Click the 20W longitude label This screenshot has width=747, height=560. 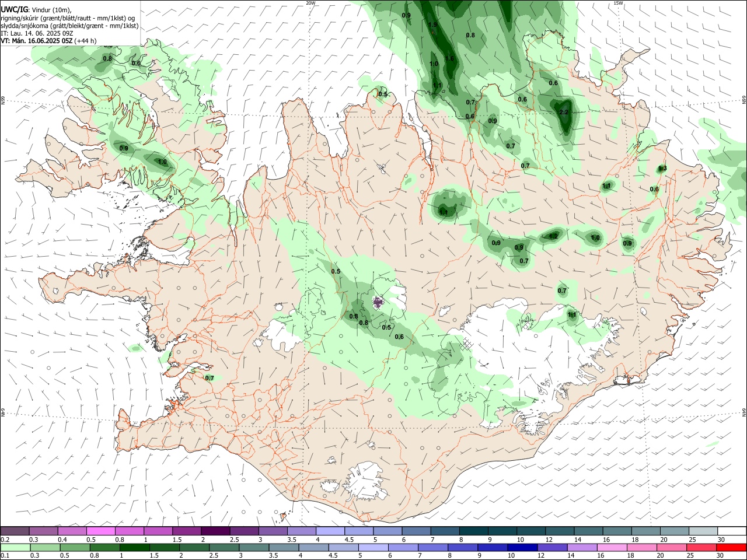coord(310,3)
